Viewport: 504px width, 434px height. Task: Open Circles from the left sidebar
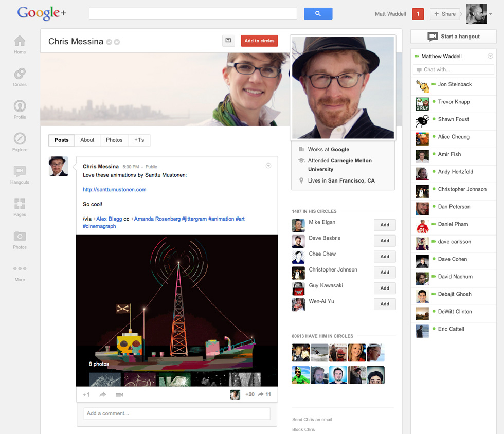coord(20,77)
